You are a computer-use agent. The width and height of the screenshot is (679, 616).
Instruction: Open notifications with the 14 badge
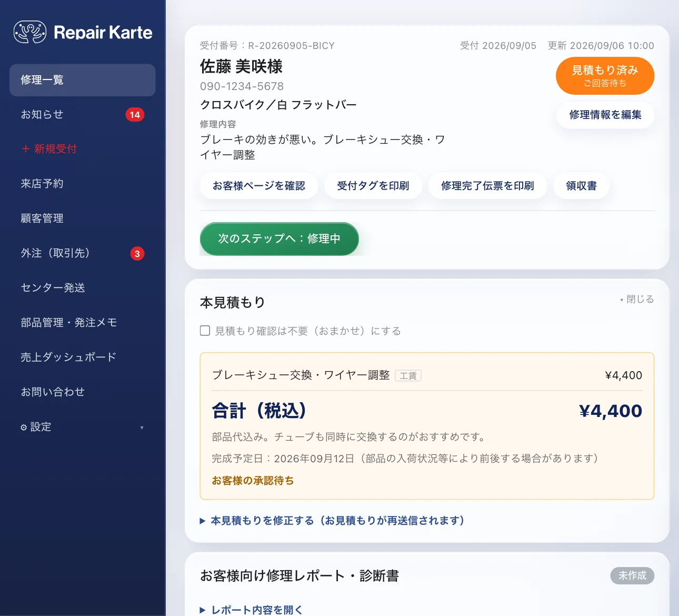[x=83, y=114]
